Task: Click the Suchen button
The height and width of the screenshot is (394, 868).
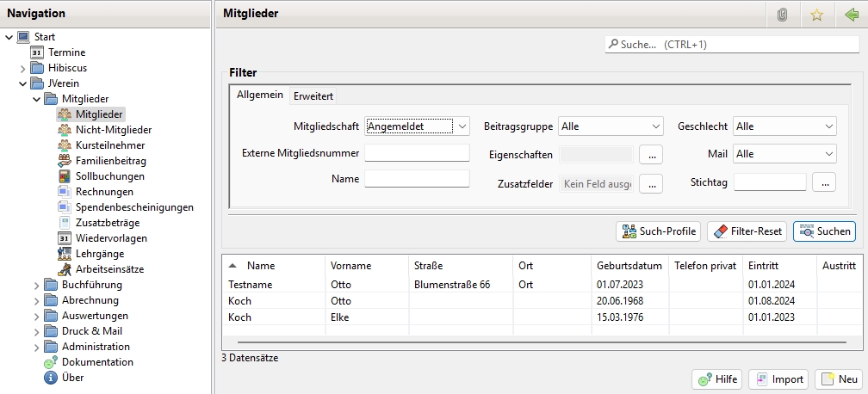Action: (x=824, y=231)
